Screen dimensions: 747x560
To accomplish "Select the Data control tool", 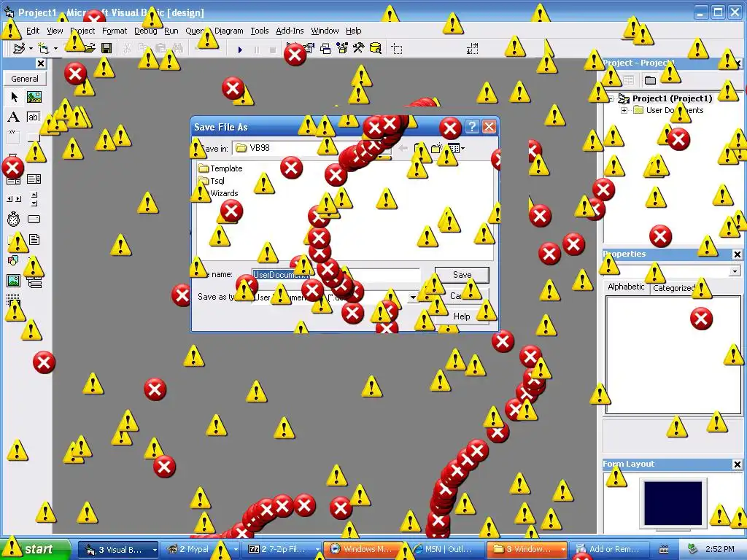I will (34, 281).
